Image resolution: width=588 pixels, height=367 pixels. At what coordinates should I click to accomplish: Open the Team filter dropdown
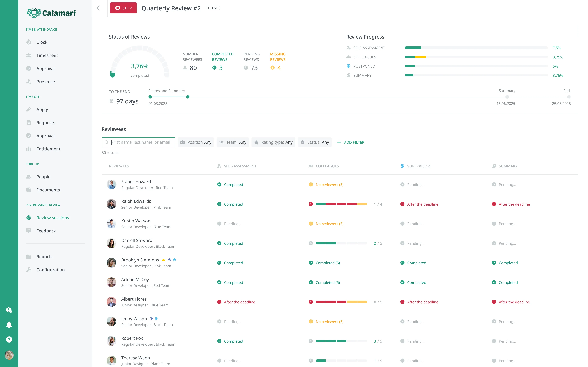233,142
